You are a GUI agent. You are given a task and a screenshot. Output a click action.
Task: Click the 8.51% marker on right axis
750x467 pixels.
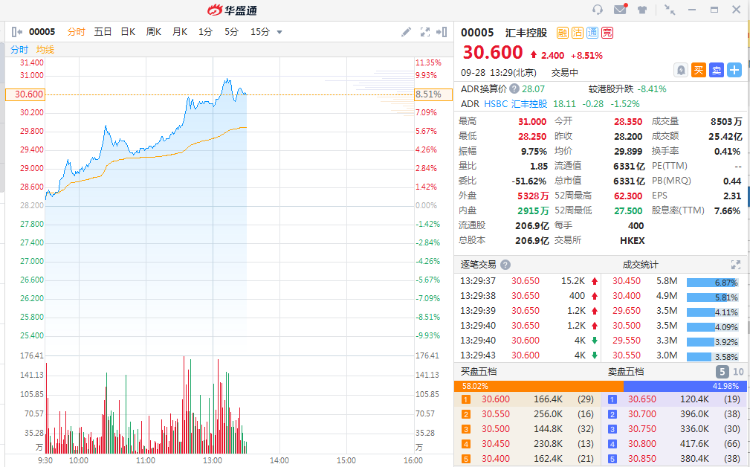point(433,94)
